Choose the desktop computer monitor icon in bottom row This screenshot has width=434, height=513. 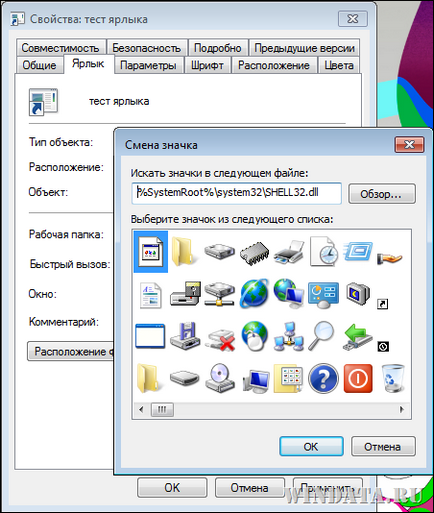click(255, 381)
